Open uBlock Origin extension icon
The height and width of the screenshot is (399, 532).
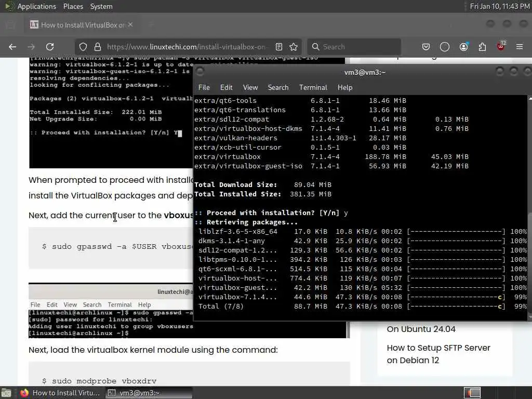pos(501,46)
